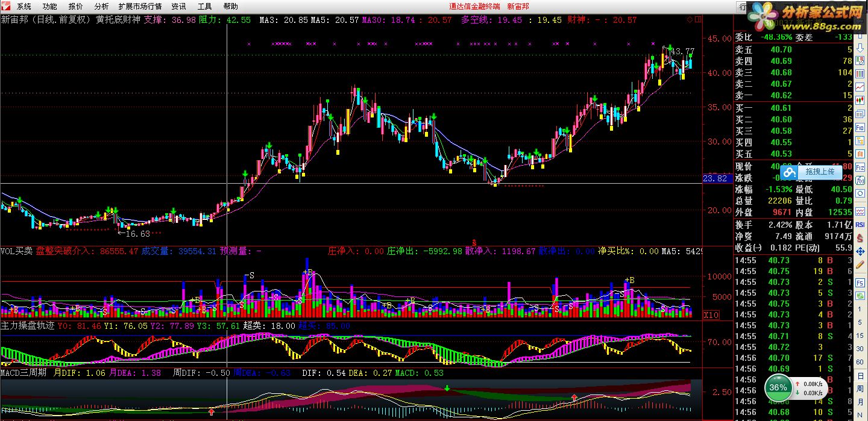
Task: Open the 资讯 menu
Action: click(x=179, y=7)
